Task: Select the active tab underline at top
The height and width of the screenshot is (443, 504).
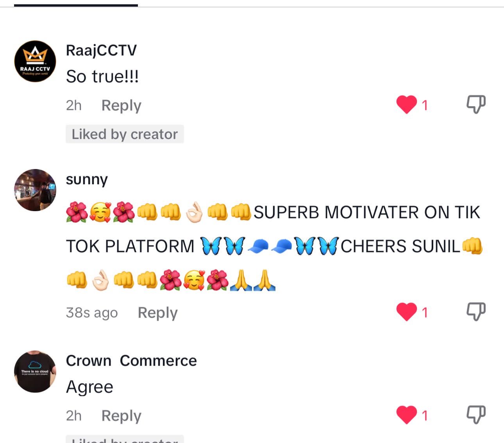Action: (x=76, y=5)
